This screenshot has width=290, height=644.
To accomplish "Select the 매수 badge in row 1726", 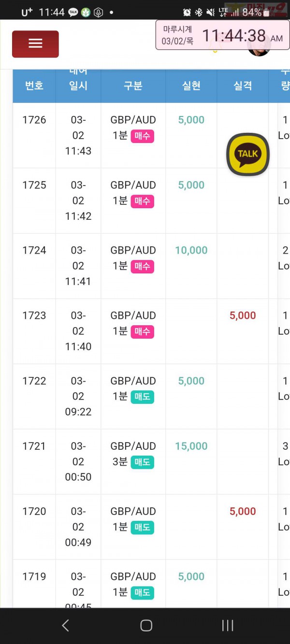I will pos(142,136).
